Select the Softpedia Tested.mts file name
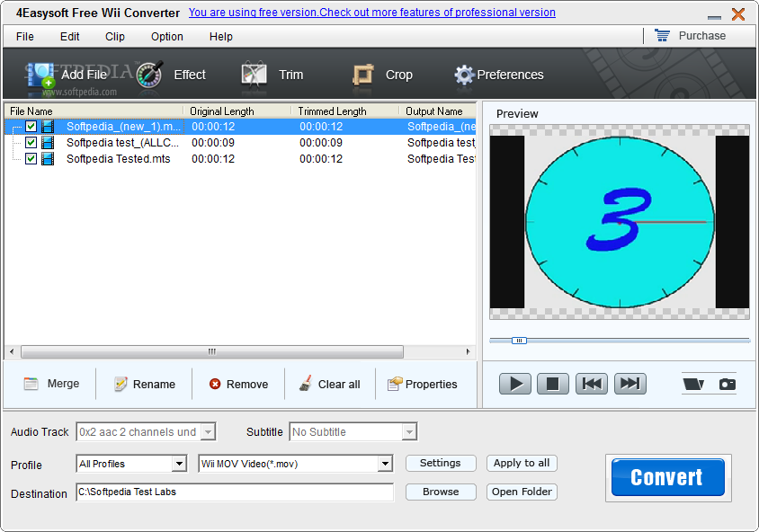 (x=119, y=159)
